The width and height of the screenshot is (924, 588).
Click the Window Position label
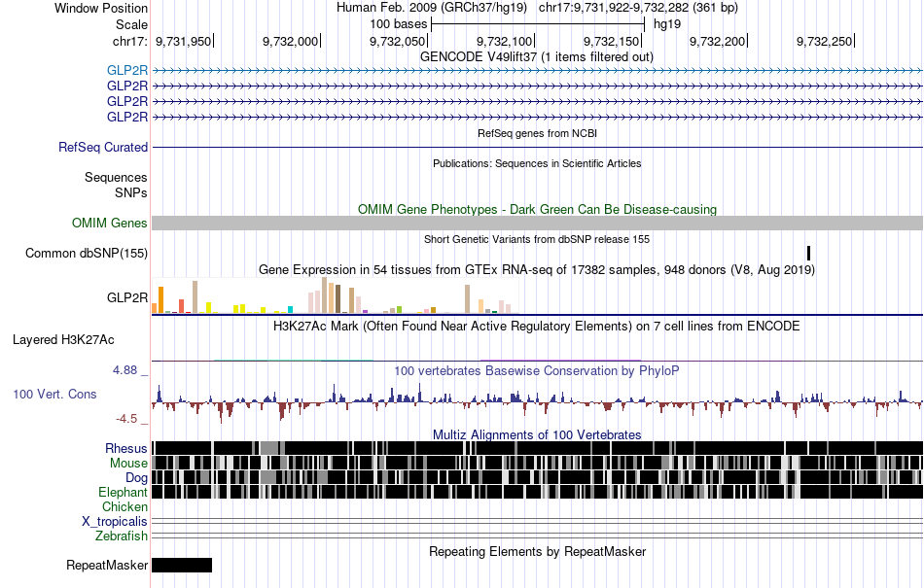click(101, 8)
